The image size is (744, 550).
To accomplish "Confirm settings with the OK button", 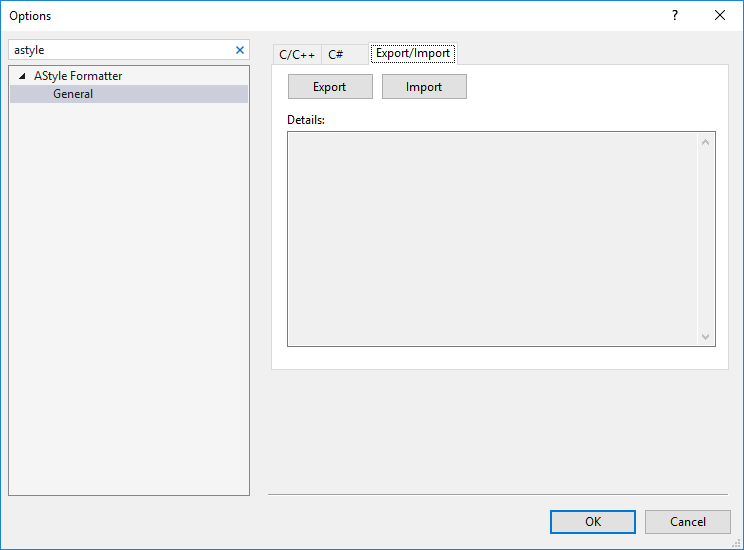I will pos(592,521).
